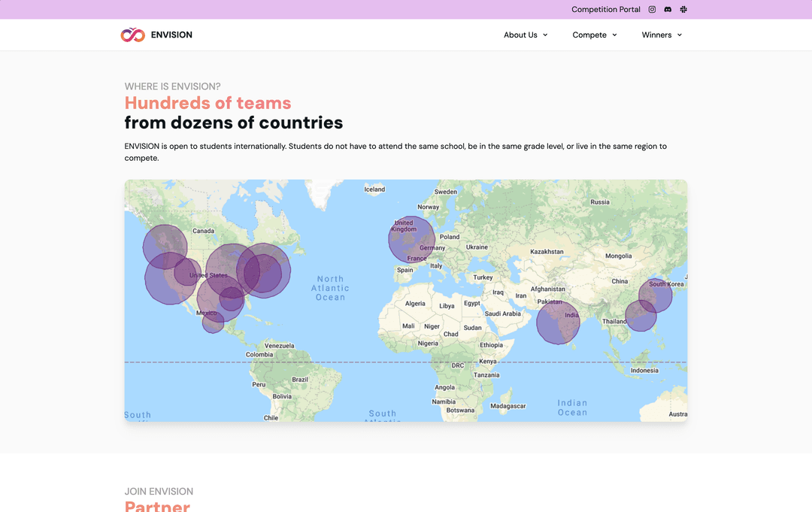
Task: Click the 'JOIN ENVISION' label
Action: [159, 491]
